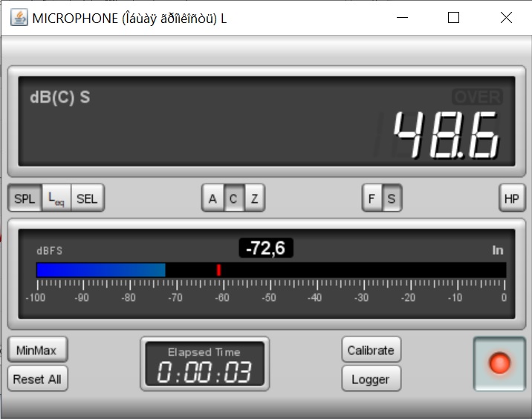532x419 pixels.
Task: Select SEL measurement mode
Action: click(x=87, y=198)
